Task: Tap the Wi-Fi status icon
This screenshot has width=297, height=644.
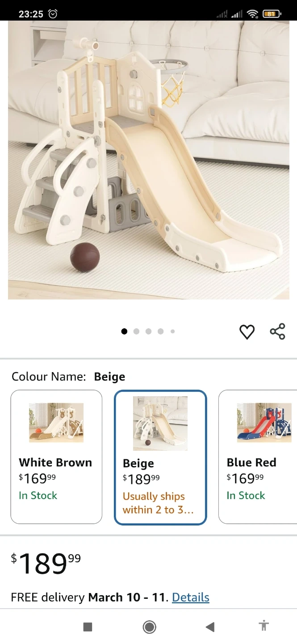Action: (x=252, y=14)
